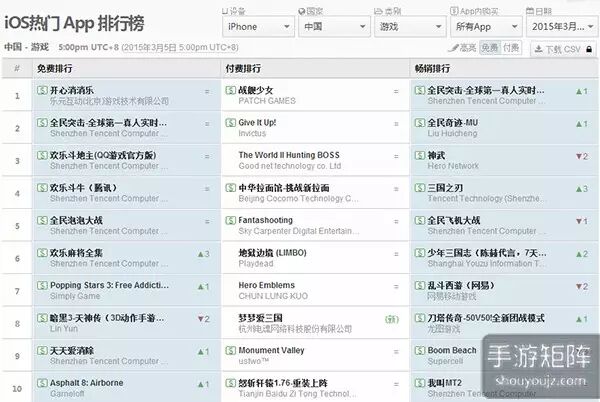Viewport: 600px width, 402px height.
Task: Click the in-app purchase icon beside 全民泡泡大战
Action: point(42,220)
